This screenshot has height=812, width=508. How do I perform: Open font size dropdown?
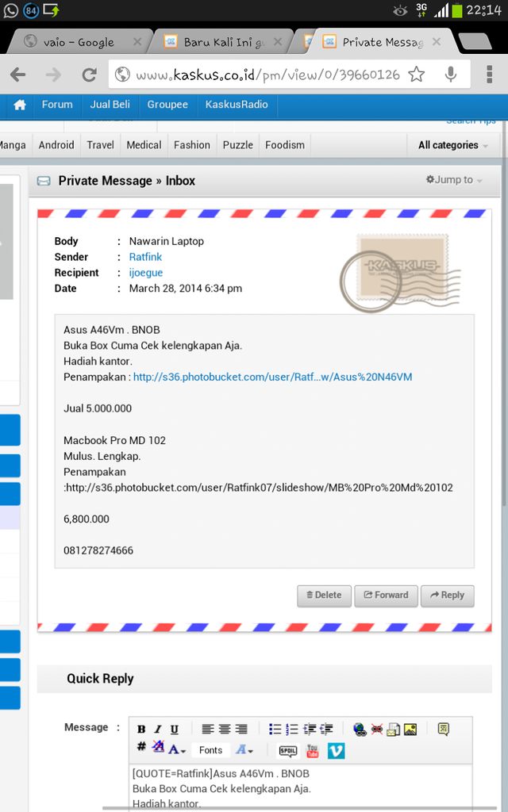click(x=244, y=750)
